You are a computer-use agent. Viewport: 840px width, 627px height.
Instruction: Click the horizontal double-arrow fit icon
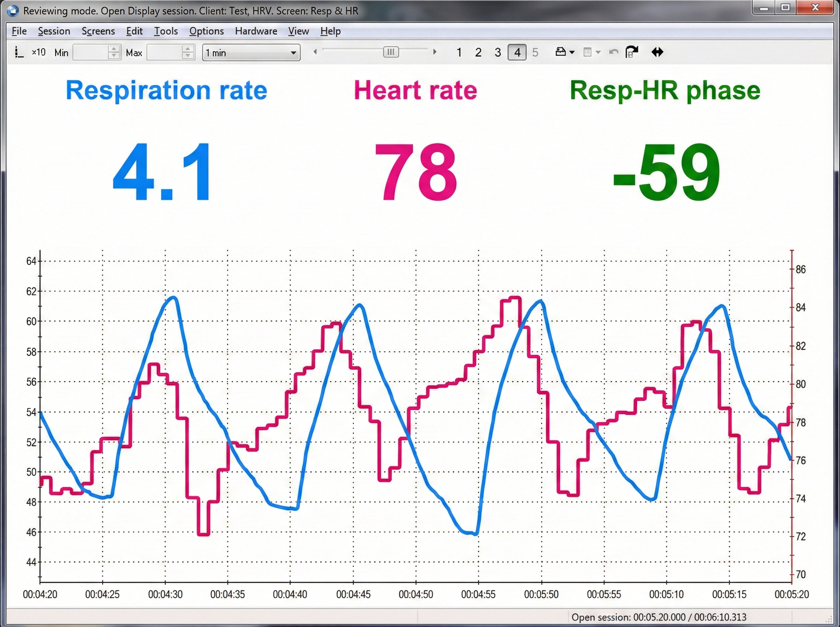click(657, 52)
